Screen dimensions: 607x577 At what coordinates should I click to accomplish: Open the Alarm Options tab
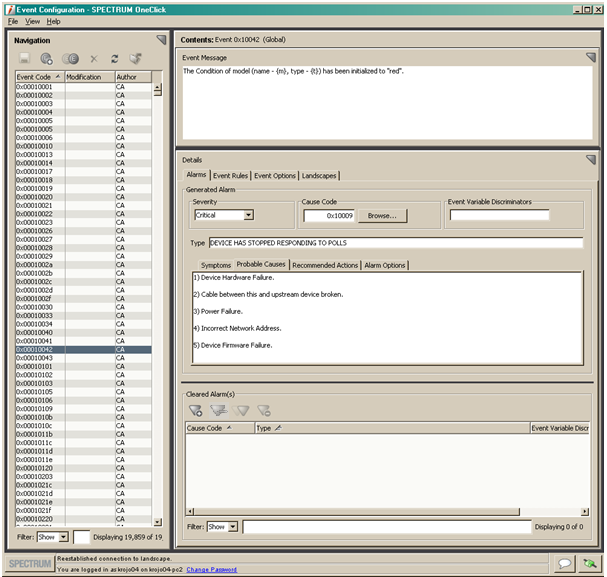pos(384,265)
